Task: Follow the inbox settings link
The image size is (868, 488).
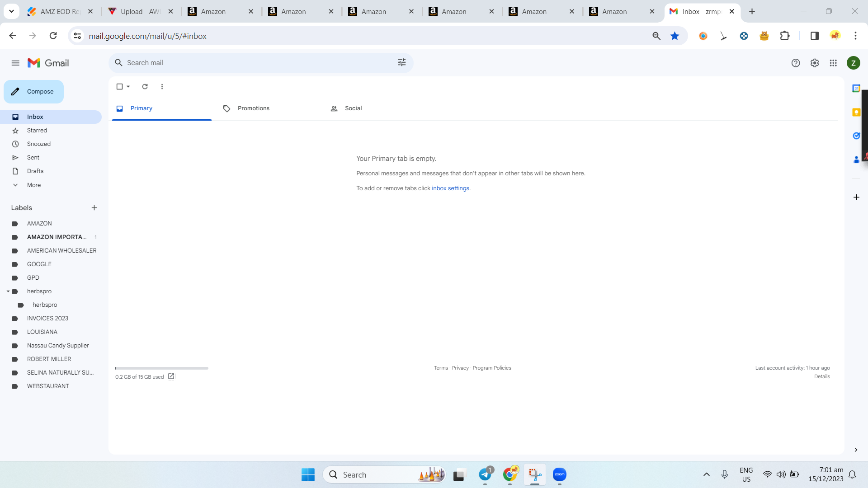Action: point(450,188)
